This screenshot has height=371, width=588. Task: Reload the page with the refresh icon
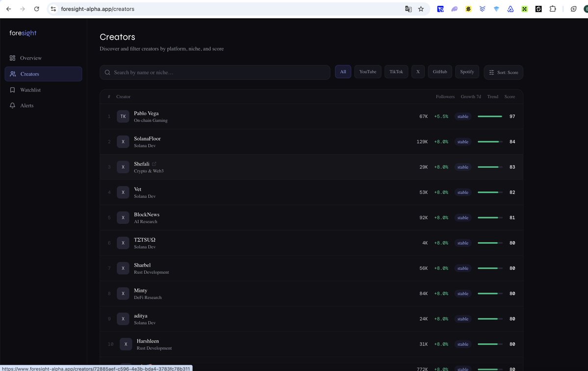[x=36, y=9]
